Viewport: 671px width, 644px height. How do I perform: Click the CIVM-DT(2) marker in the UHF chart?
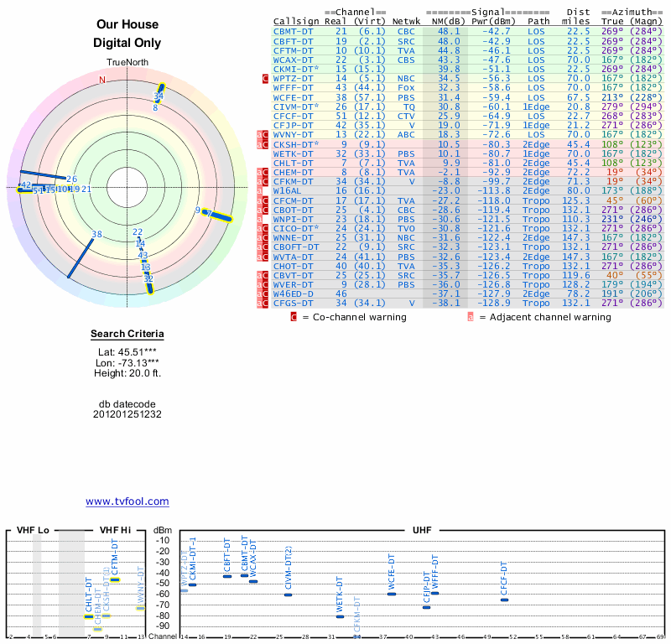tap(288, 595)
